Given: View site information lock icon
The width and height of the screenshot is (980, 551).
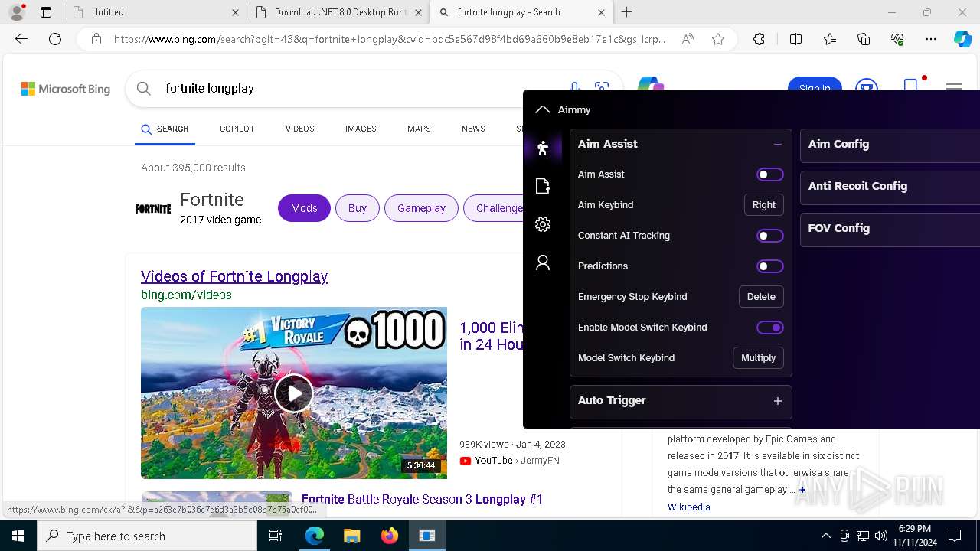Looking at the screenshot, I should [96, 39].
